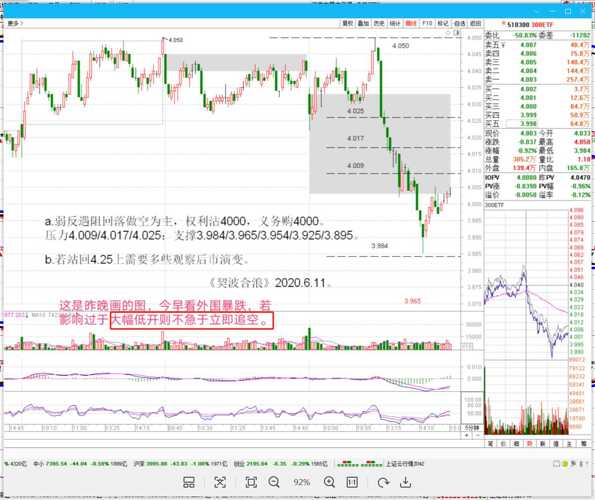Expand the 卖五 order depth arrow
The image size is (595, 500).
[504, 45]
